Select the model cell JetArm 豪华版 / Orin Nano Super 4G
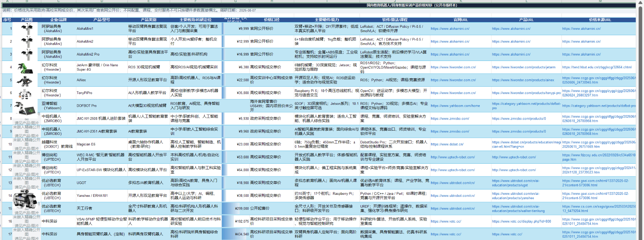Screen dimensions: 644x240 102,67
